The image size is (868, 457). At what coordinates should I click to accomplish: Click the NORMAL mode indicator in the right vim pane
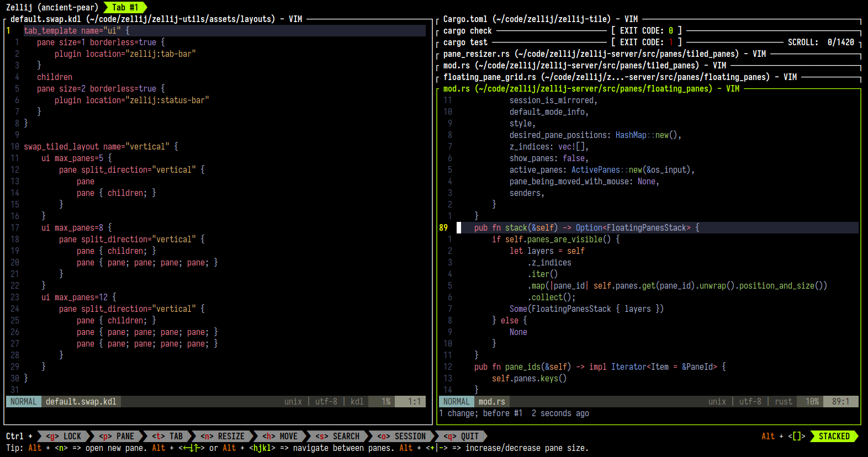[x=457, y=401]
